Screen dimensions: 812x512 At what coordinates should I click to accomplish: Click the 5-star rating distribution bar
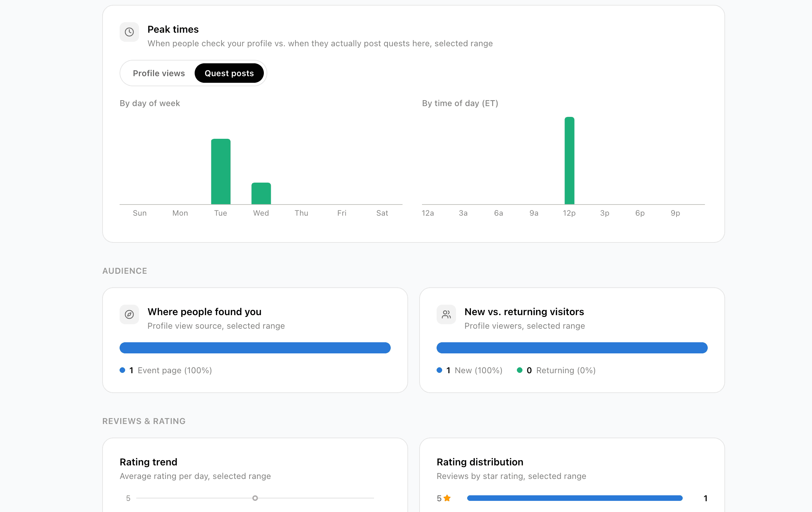575,498
